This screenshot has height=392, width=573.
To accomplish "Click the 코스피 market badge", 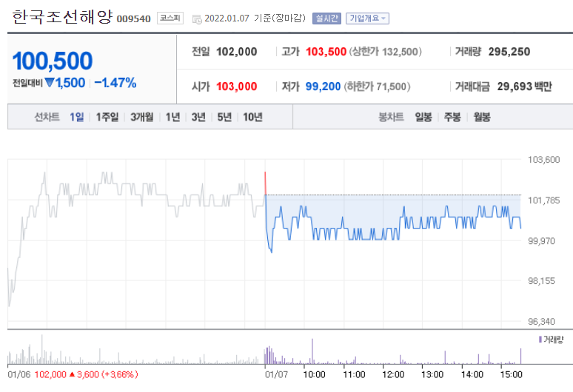I will 170,18.
